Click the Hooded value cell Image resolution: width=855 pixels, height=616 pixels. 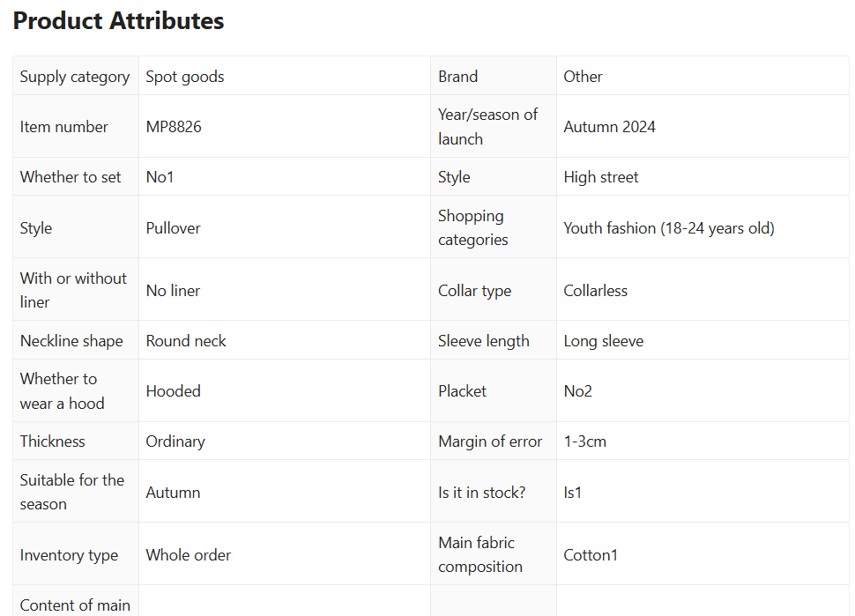173,391
